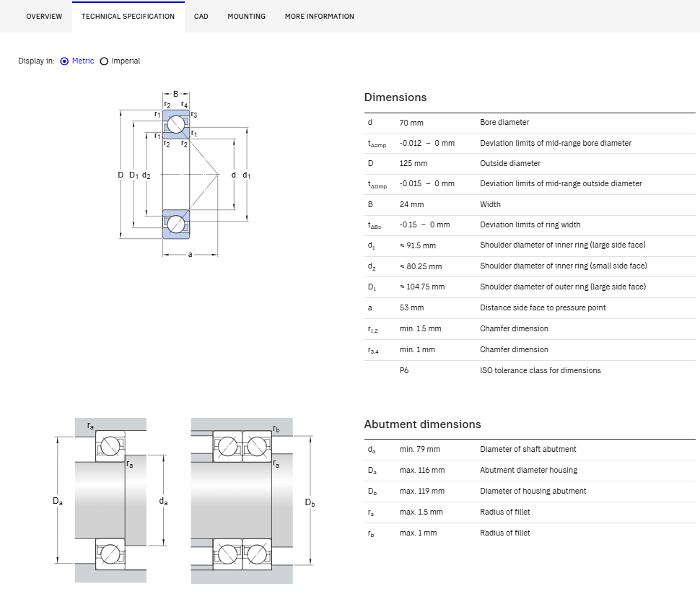The image size is (700, 594).
Task: Select the 70 mm bore diameter value
Action: point(411,123)
